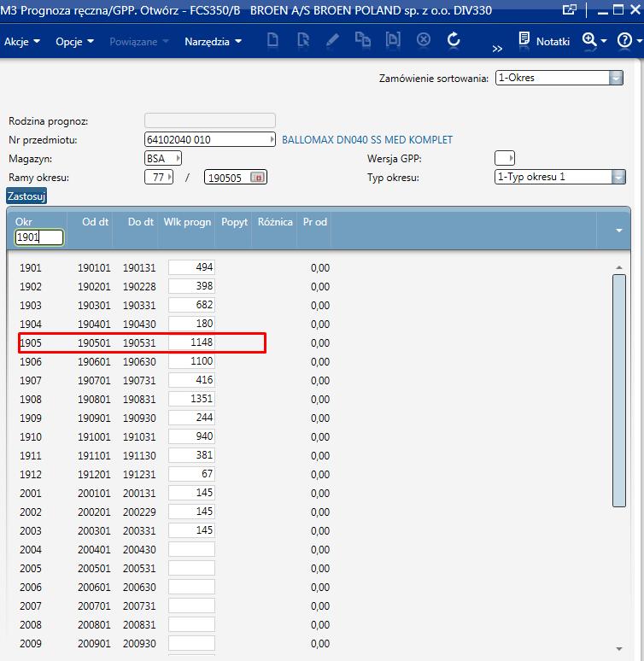Open the Typ okresu dropdown
Image resolution: width=644 pixels, height=661 pixels.
618,177
